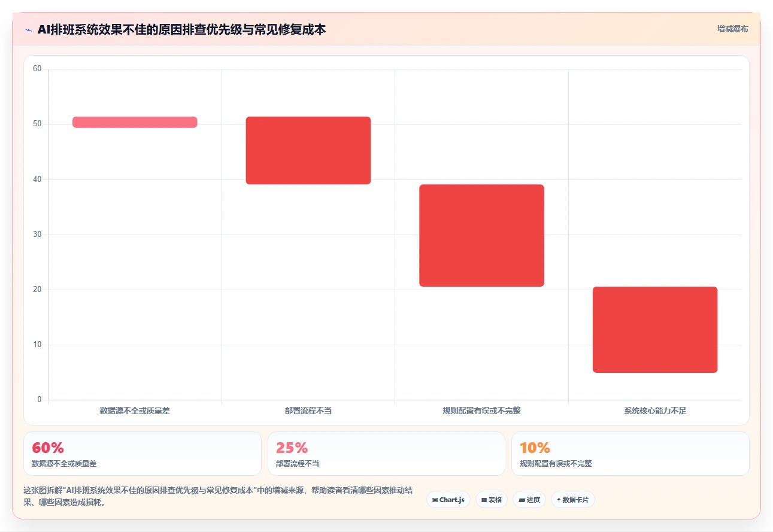Select the 表格 tag chip
Image resolution: width=773 pixels, height=532 pixels.
point(492,500)
